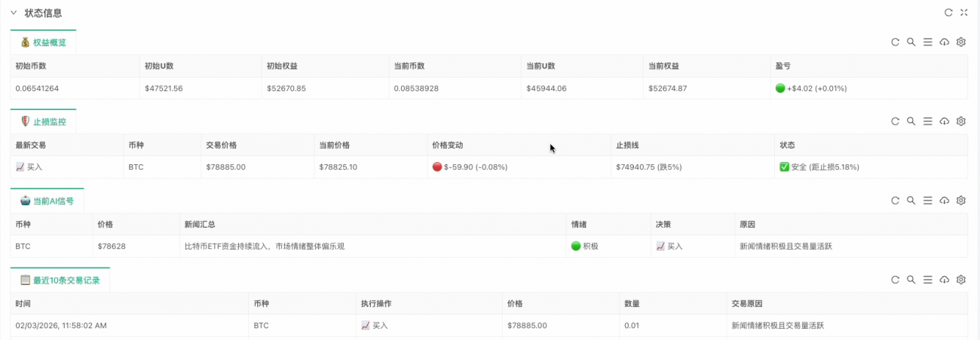Search within the 权益概览 table
The height and width of the screenshot is (340, 980).
click(x=911, y=42)
